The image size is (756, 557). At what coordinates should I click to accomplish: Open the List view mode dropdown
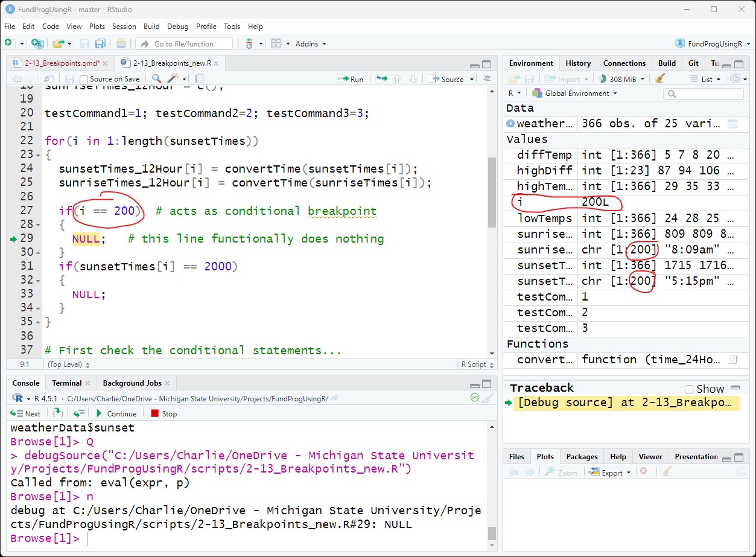click(706, 79)
